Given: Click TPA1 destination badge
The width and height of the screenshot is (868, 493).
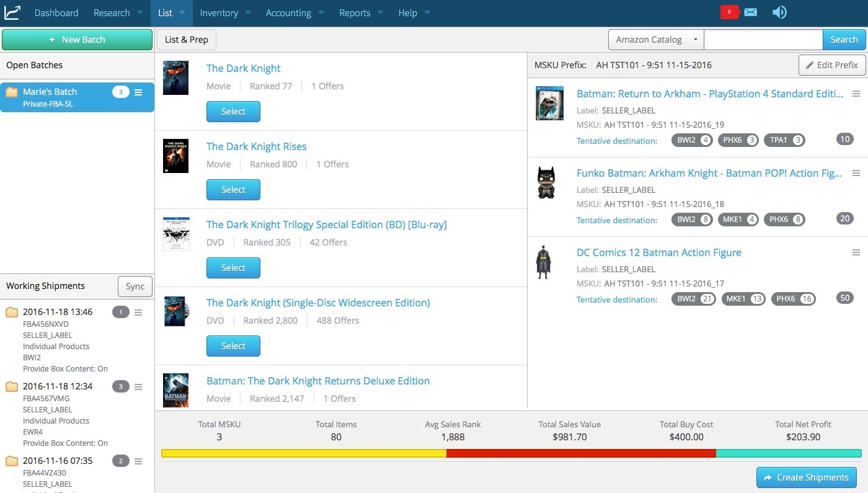Looking at the screenshot, I should [x=784, y=140].
